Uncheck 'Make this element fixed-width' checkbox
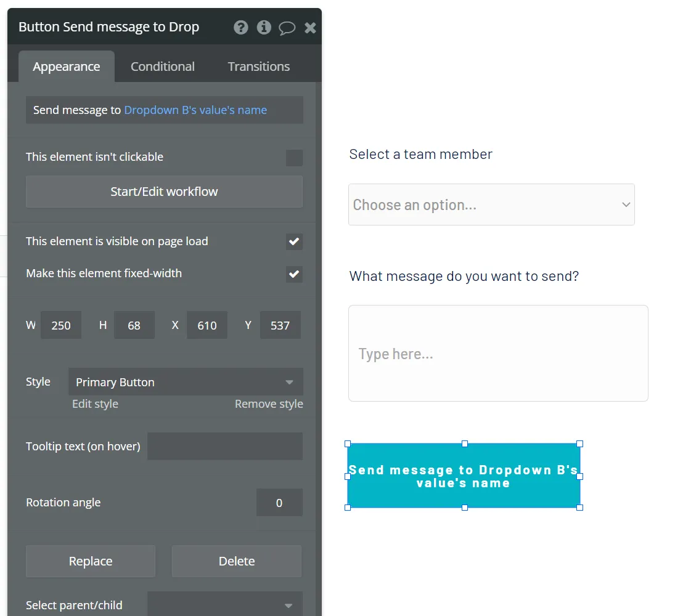The image size is (675, 616). (x=294, y=274)
